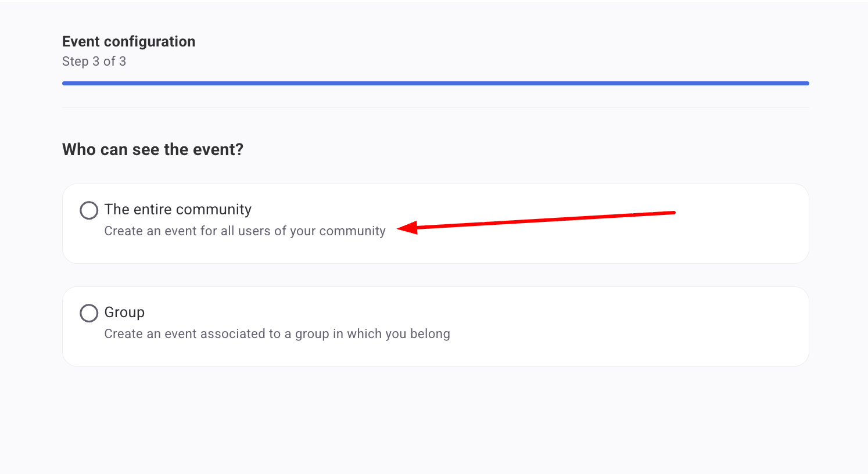Image resolution: width=868 pixels, height=474 pixels.
Task: Click the blue step progress bar
Action: [435, 84]
